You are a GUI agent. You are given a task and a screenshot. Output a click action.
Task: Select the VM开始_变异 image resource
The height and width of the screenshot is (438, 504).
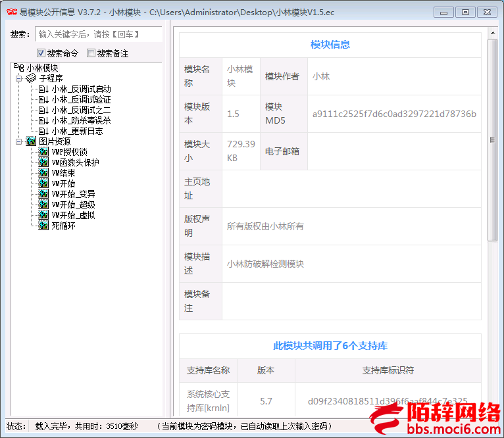pyautogui.click(x=73, y=194)
